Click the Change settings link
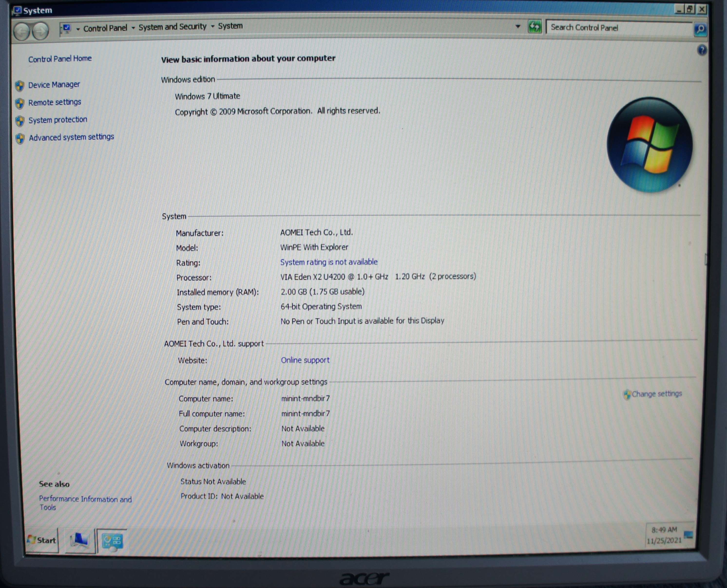This screenshot has width=727, height=588. 657,394
